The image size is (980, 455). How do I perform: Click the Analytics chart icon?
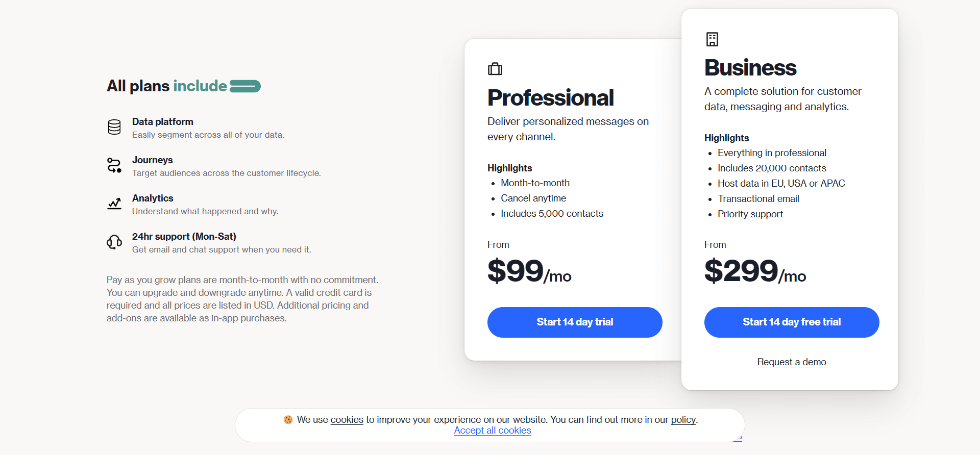tap(114, 204)
